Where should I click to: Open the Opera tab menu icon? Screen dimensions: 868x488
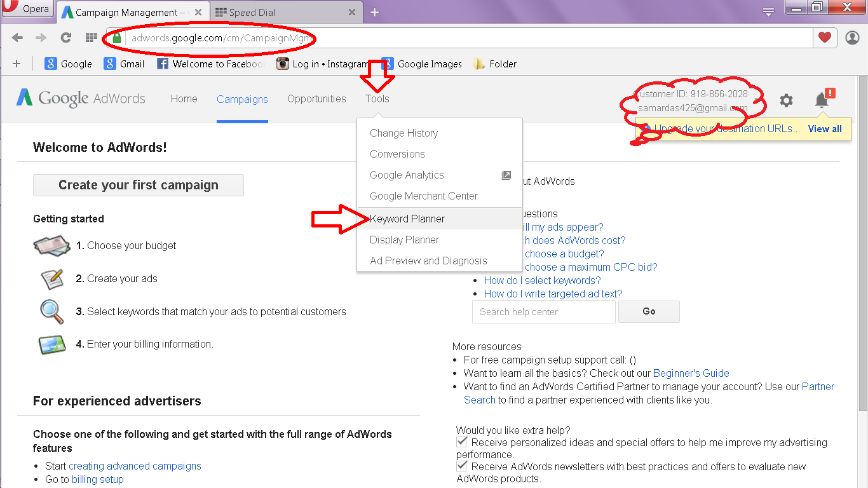tap(768, 11)
